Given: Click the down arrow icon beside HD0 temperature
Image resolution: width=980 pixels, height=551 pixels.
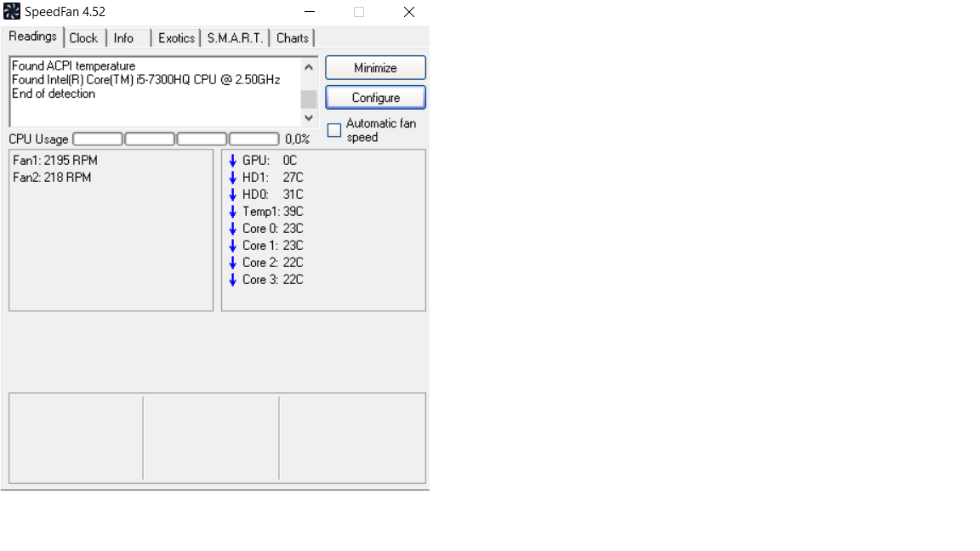Looking at the screenshot, I should point(232,194).
